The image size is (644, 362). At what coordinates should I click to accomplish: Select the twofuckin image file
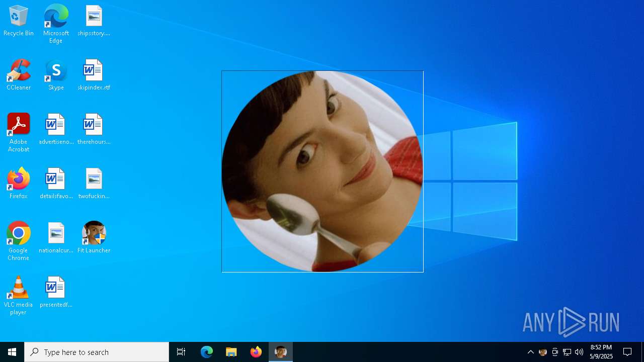94,184
